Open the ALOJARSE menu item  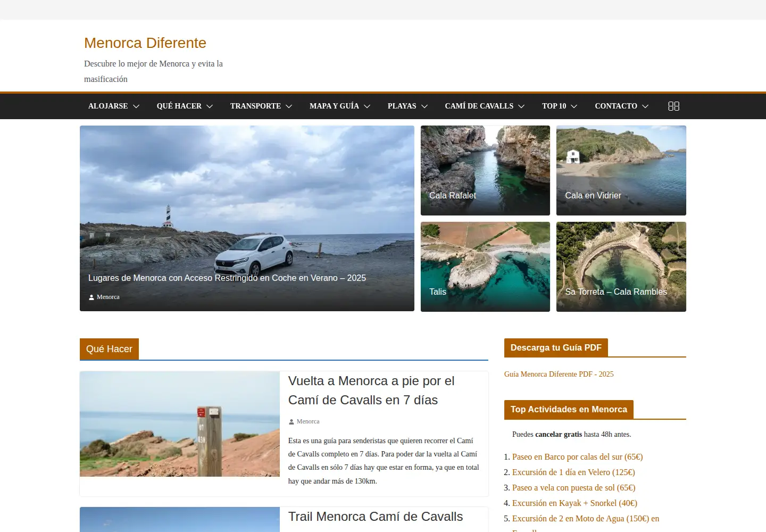pyautogui.click(x=108, y=106)
